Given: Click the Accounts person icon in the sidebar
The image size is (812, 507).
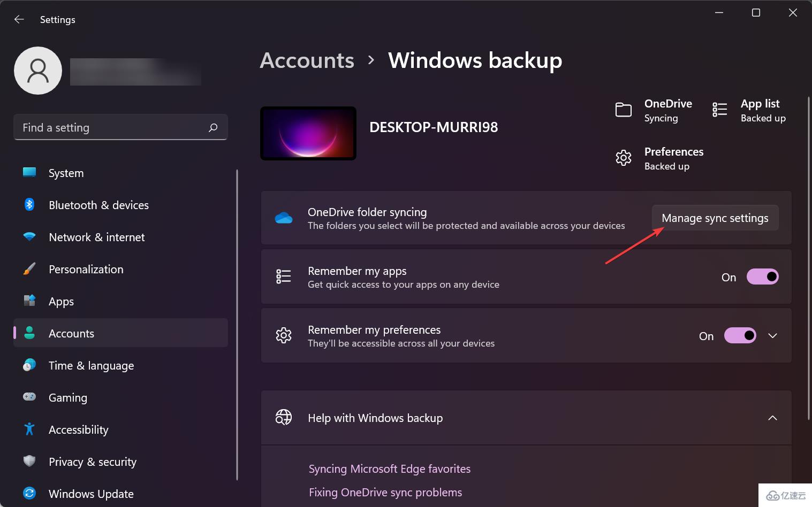Looking at the screenshot, I should point(29,333).
